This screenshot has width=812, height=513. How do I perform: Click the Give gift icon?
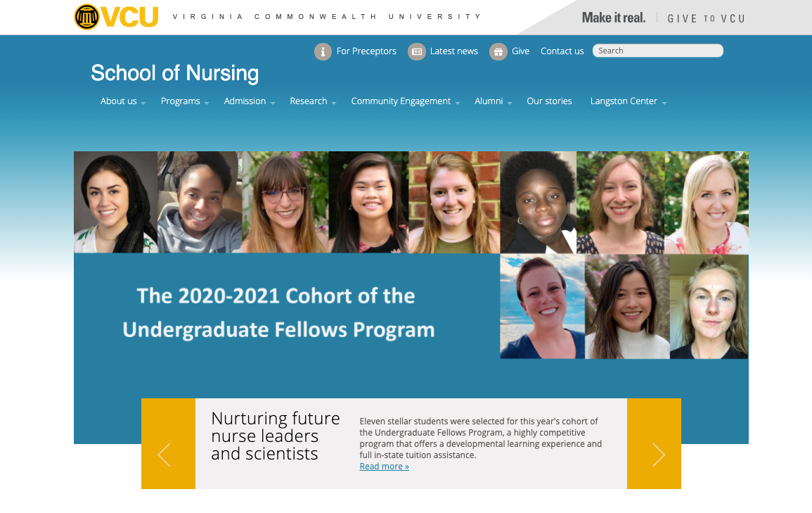tap(498, 51)
